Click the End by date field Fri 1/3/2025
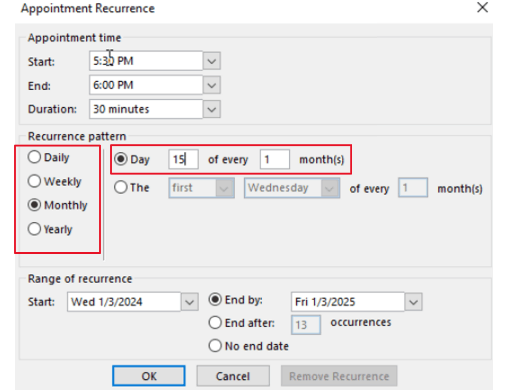Viewport: 523px width, 392px height. click(x=348, y=302)
